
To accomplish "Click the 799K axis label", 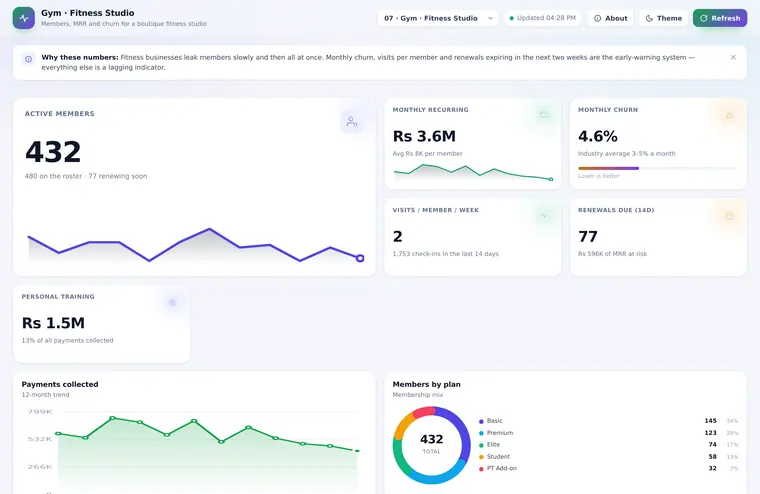I will [x=40, y=412].
